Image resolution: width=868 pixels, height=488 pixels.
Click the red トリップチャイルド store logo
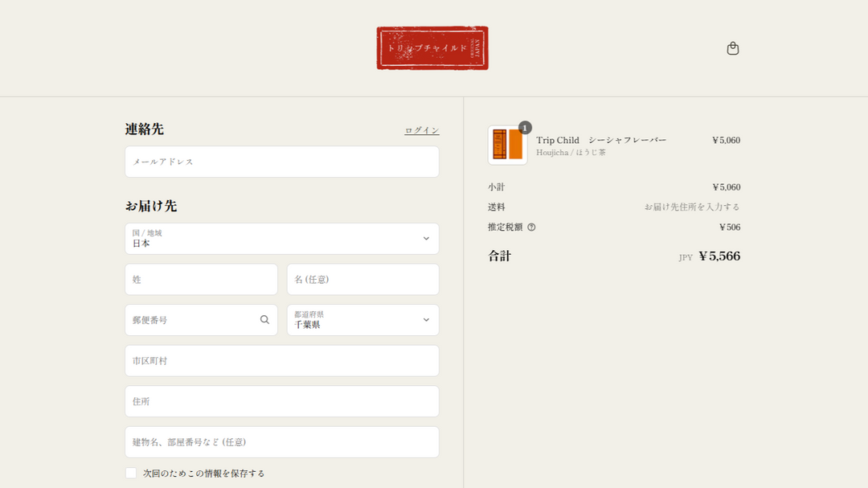pos(432,48)
